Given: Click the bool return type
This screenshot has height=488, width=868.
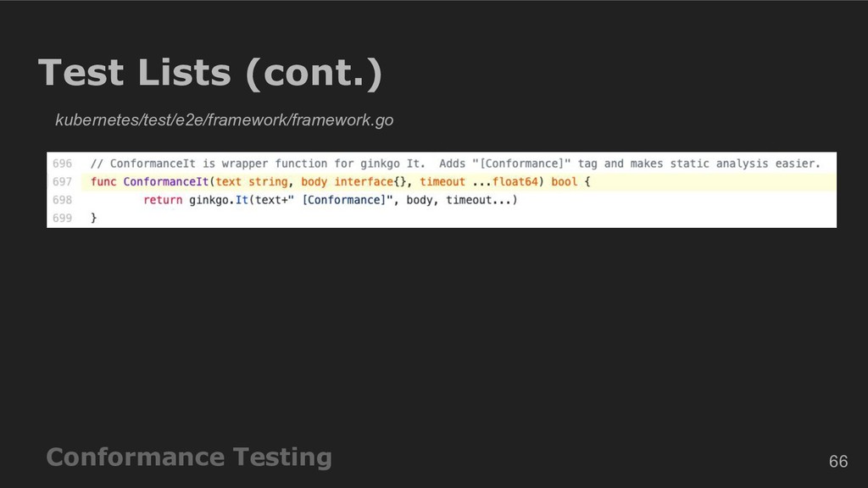Looking at the screenshot, I should click(564, 182).
